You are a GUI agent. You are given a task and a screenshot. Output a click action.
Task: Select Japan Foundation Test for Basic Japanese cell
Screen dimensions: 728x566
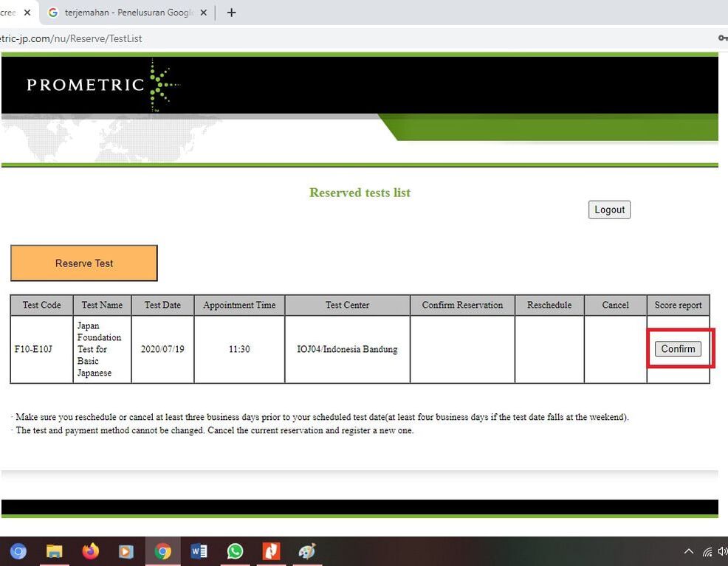(102, 349)
